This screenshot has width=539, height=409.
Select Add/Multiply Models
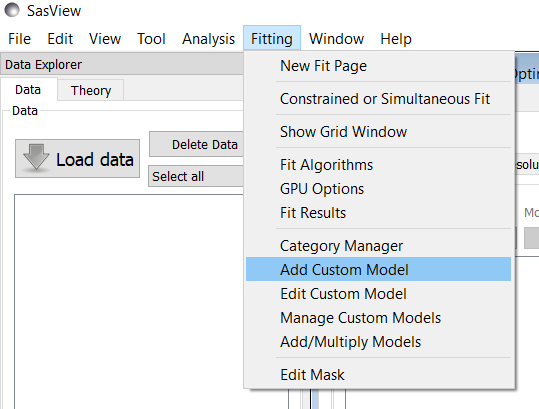[x=378, y=342]
